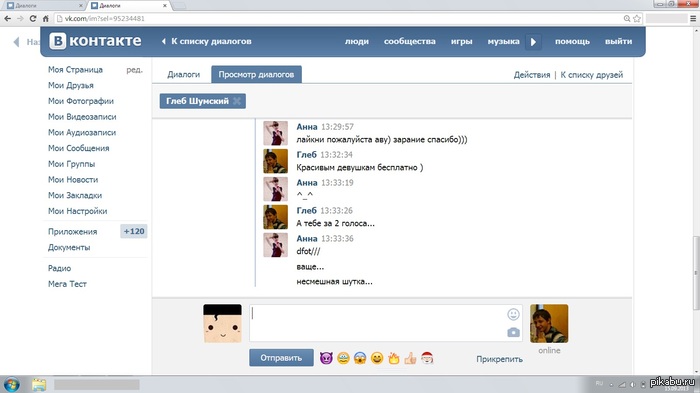
Task: Open Мои Видеозаписи
Action: coord(82,117)
